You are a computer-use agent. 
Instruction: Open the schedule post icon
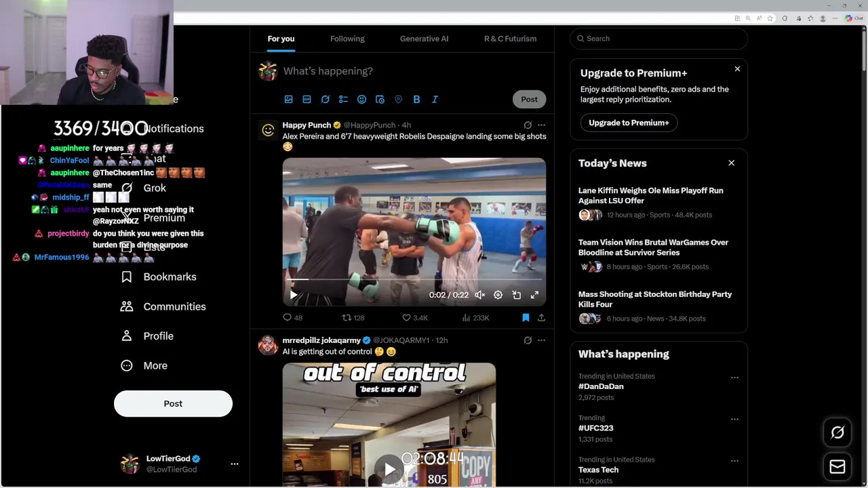(380, 99)
